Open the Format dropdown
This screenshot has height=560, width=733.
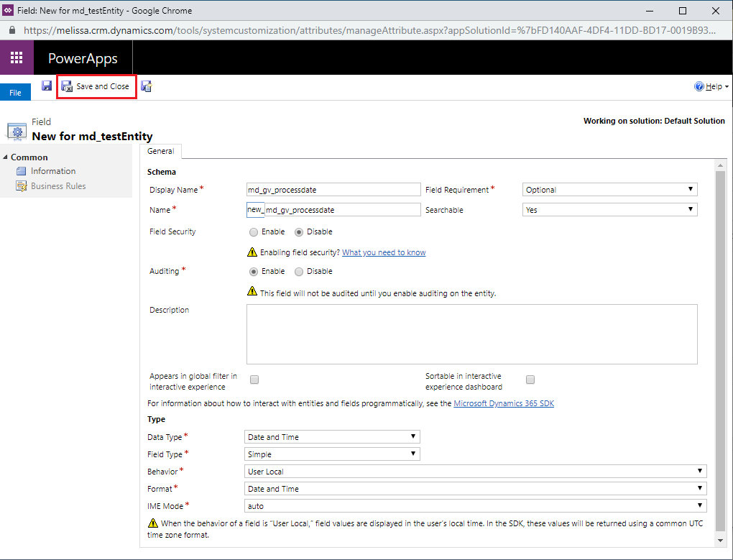tap(476, 489)
